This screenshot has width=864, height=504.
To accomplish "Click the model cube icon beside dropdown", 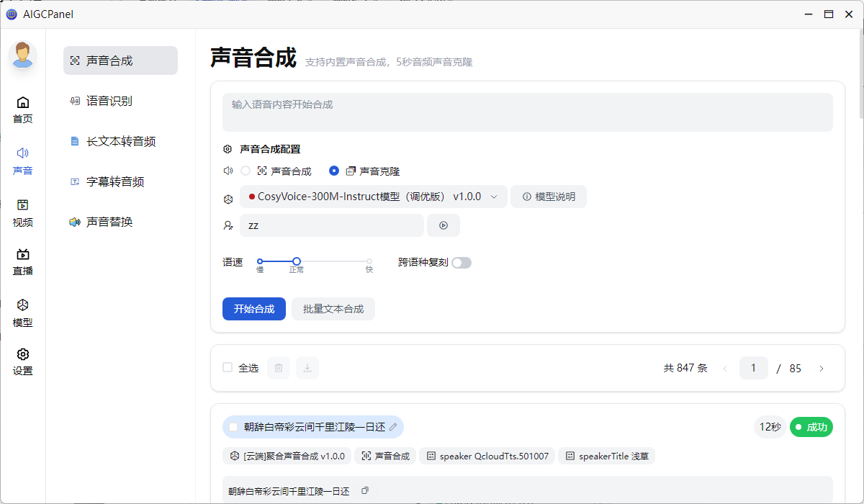I will point(228,198).
